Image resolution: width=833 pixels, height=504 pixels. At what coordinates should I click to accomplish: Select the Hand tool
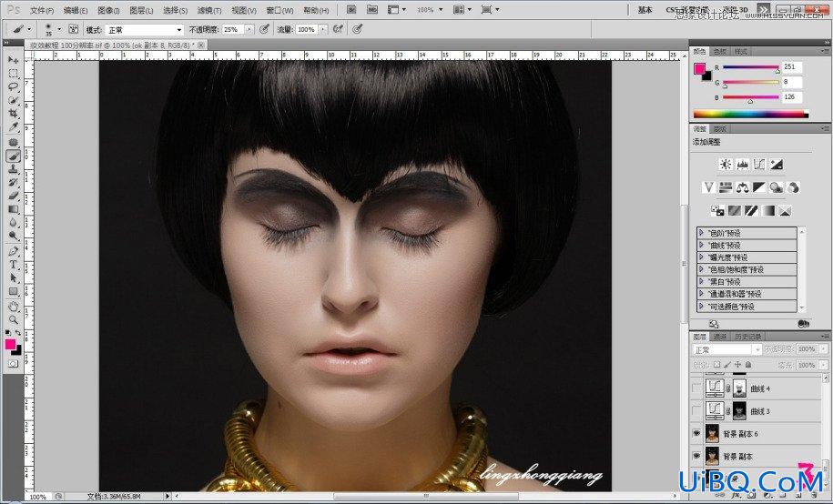coord(14,307)
